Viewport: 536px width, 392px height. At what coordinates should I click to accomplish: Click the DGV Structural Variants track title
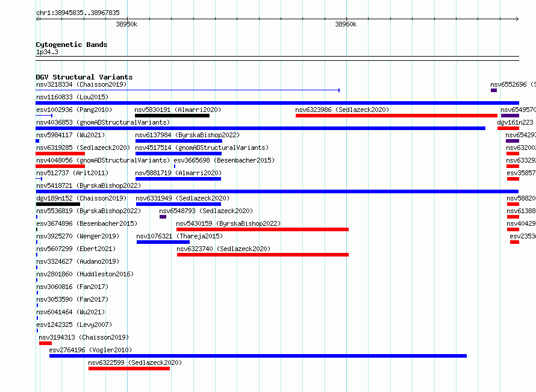tap(84, 77)
